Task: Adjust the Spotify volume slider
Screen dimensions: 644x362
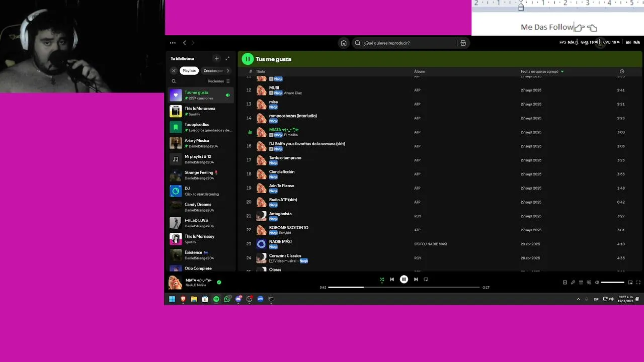Action: [613, 283]
